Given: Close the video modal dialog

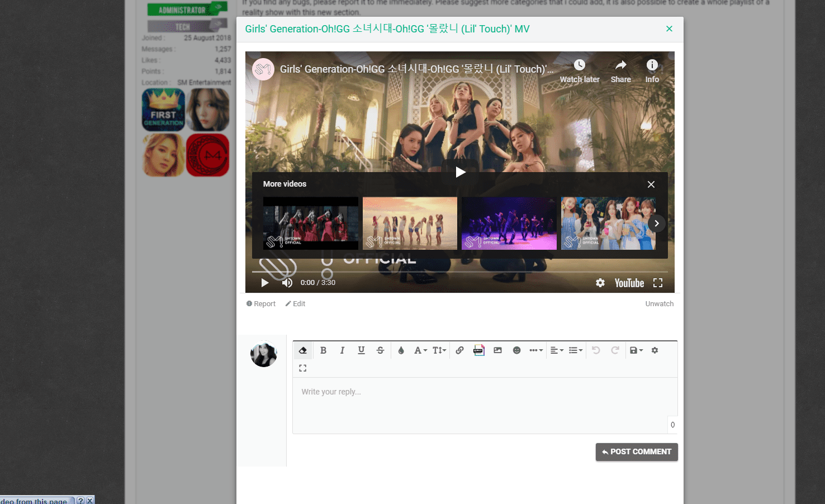Looking at the screenshot, I should pos(669,29).
